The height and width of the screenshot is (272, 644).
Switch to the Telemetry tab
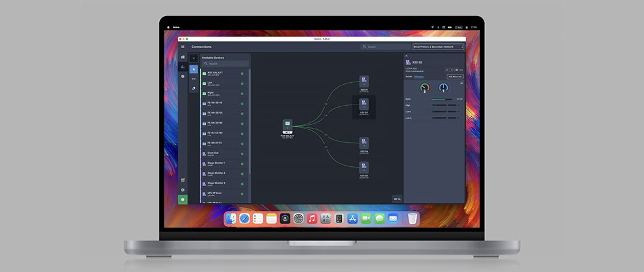click(419, 77)
